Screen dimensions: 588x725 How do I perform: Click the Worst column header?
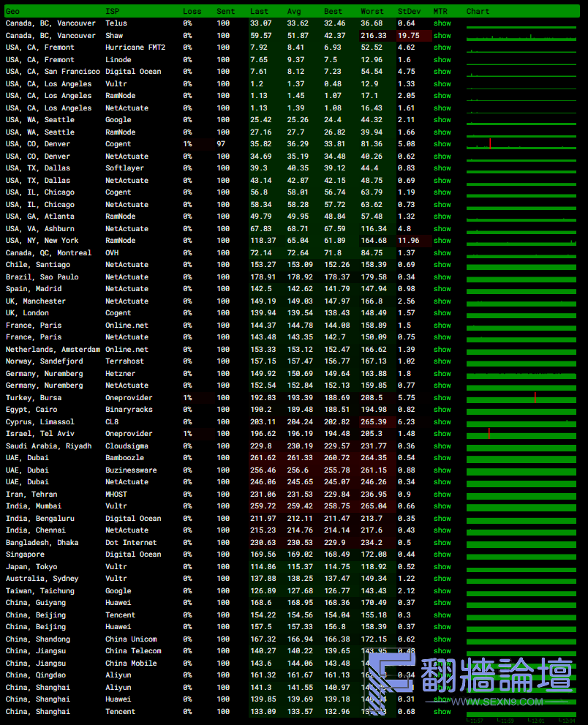[x=372, y=11]
